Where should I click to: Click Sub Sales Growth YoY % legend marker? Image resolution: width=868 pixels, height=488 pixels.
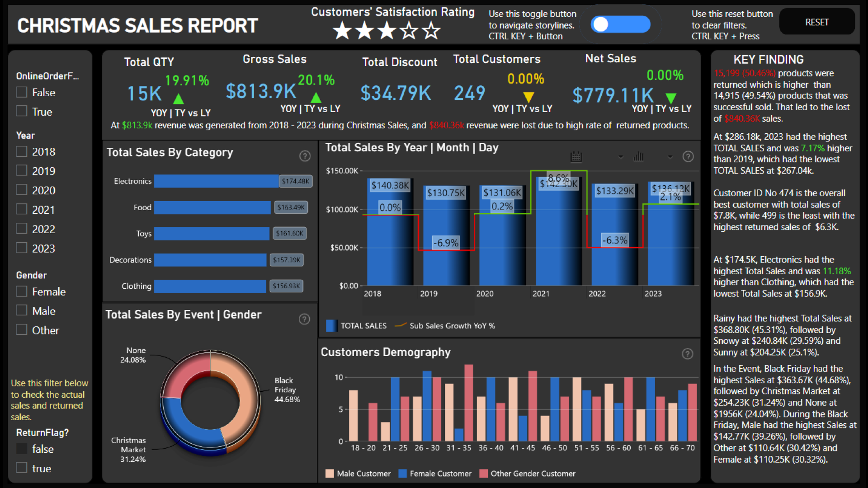[x=401, y=325]
